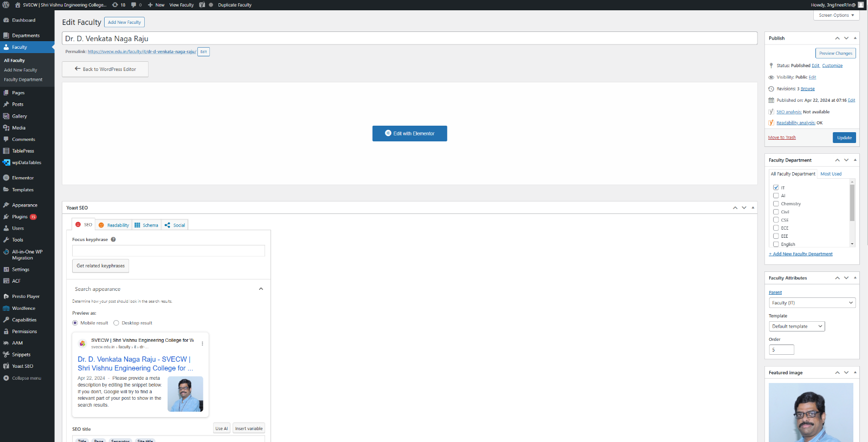The image size is (868, 442).
Task: Open Screen Options dropdown
Action: (836, 15)
